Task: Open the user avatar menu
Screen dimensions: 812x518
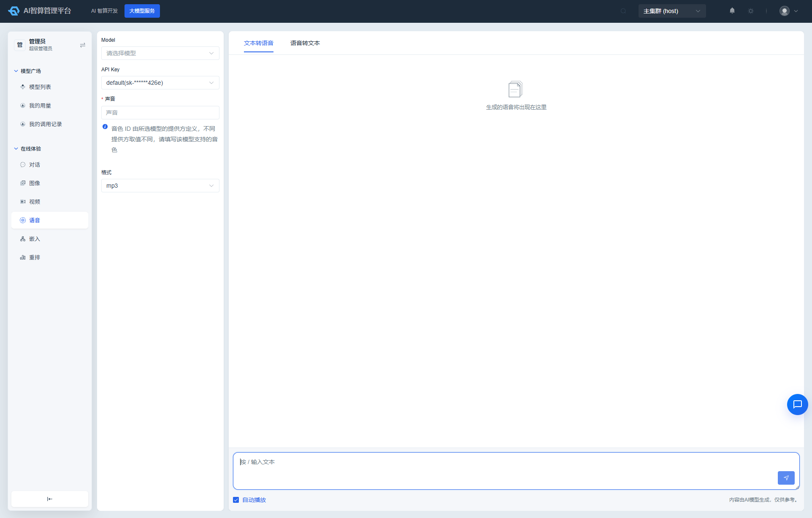Action: click(x=788, y=11)
